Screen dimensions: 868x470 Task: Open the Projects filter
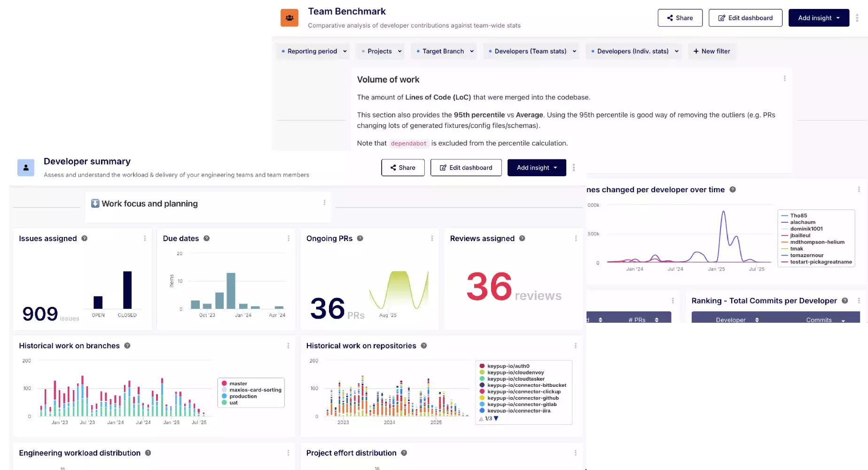click(380, 51)
